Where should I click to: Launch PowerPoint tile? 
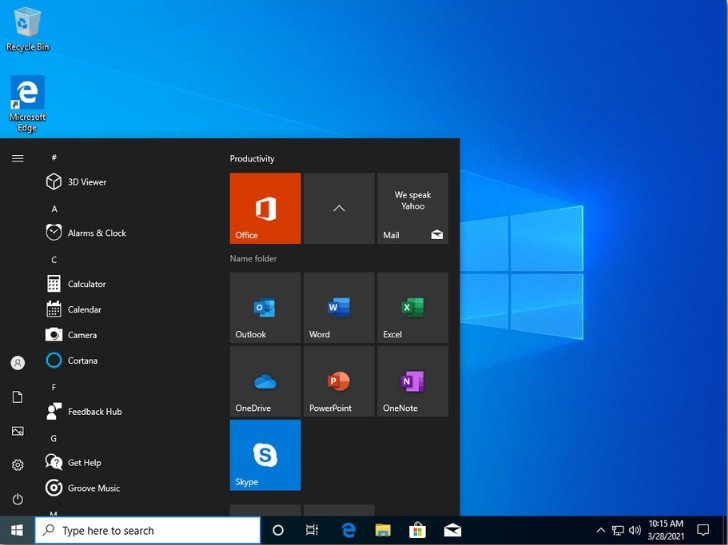click(339, 382)
